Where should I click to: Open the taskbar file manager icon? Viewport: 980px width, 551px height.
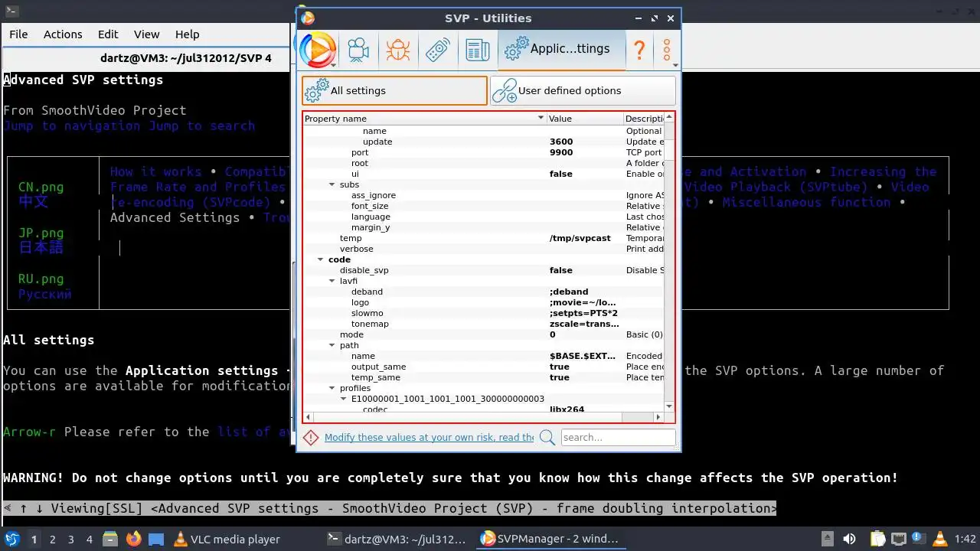tap(109, 539)
